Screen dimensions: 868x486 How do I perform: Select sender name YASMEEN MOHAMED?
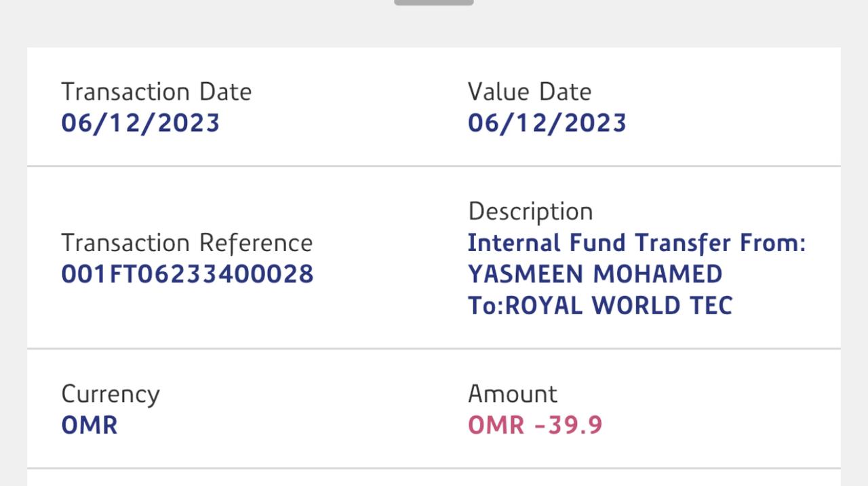[595, 274]
